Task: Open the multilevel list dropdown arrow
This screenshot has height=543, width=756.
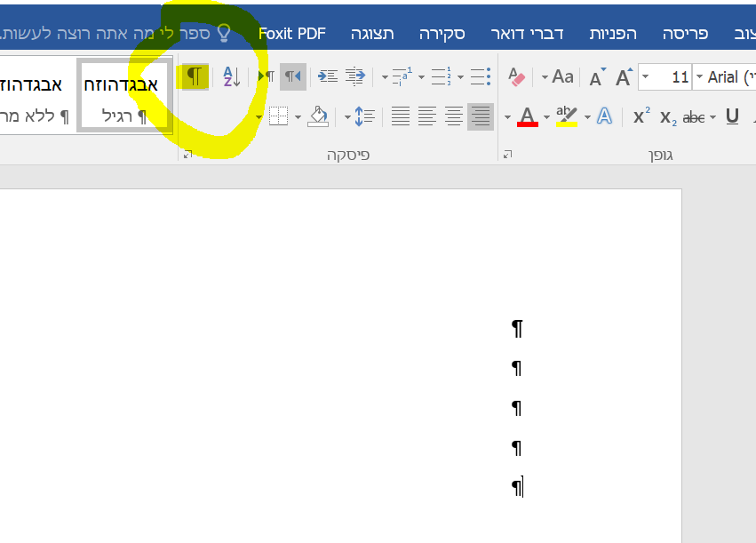Action: 385,77
